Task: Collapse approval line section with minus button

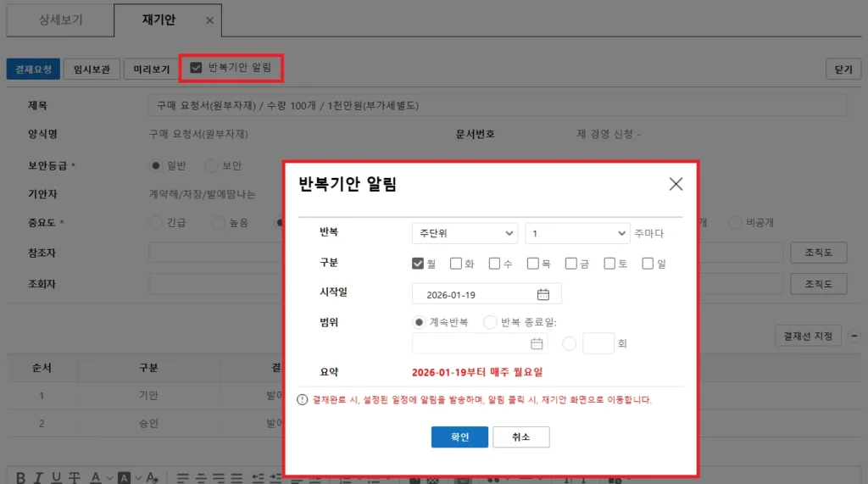Action: coord(854,336)
